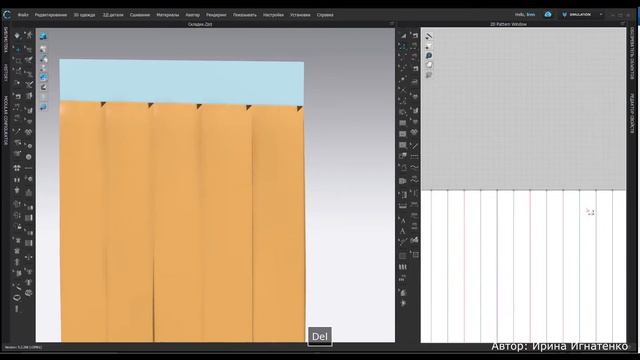Open the Установки menu
640x360 pixels.
300,15
